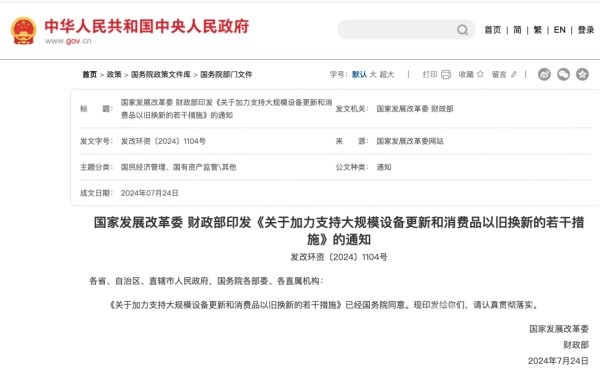This screenshot has height=373, width=600.
Task: Select the 大 font size option
Action: pyautogui.click(x=373, y=74)
